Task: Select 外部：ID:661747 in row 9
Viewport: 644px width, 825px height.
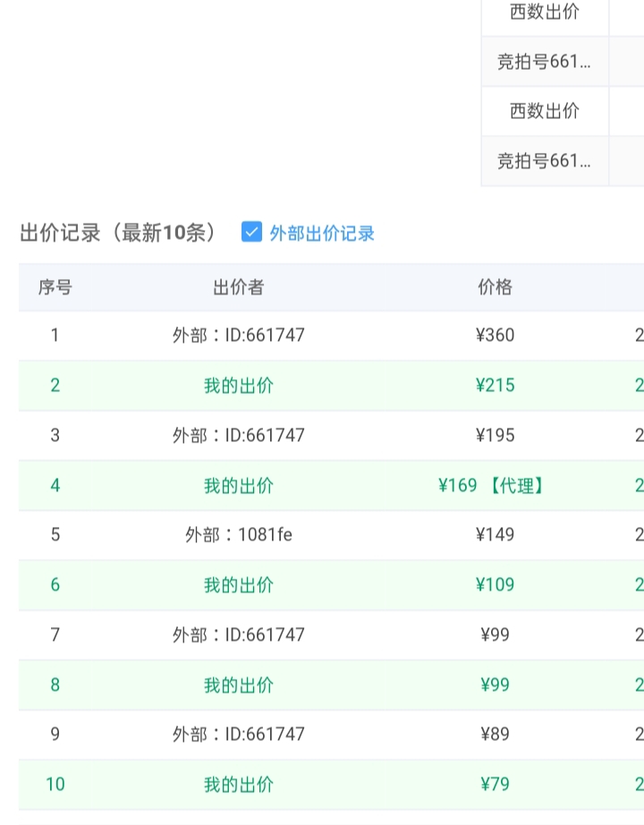Action: click(238, 735)
